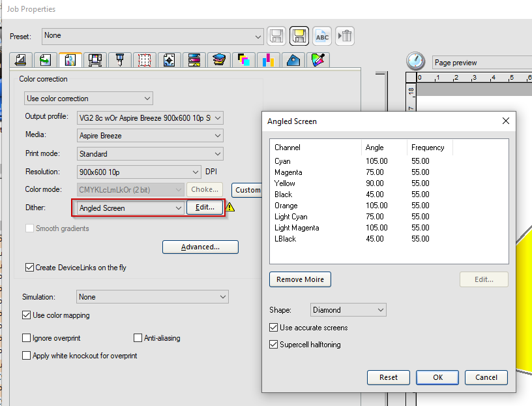532x406 pixels.
Task: Click the Delete preset trash icon
Action: point(345,36)
